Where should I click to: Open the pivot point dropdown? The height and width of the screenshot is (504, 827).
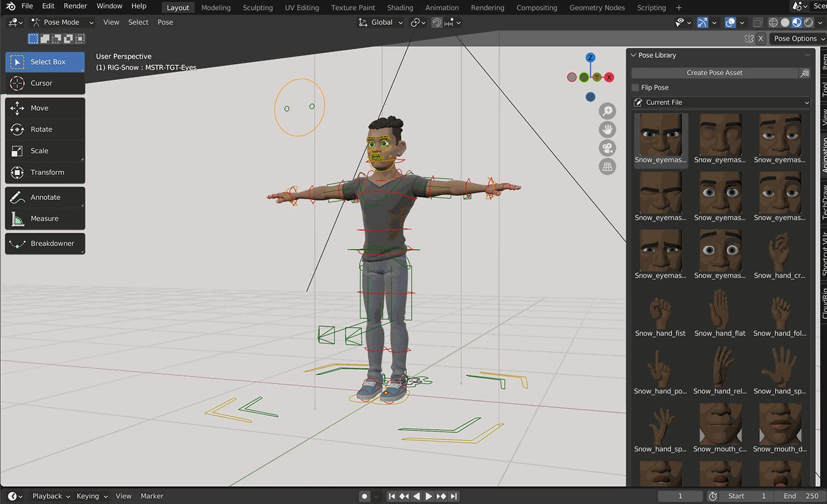click(x=418, y=23)
